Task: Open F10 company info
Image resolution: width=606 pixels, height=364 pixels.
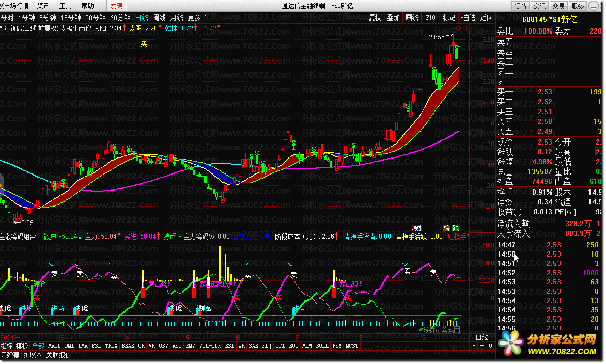Action: coord(430,18)
